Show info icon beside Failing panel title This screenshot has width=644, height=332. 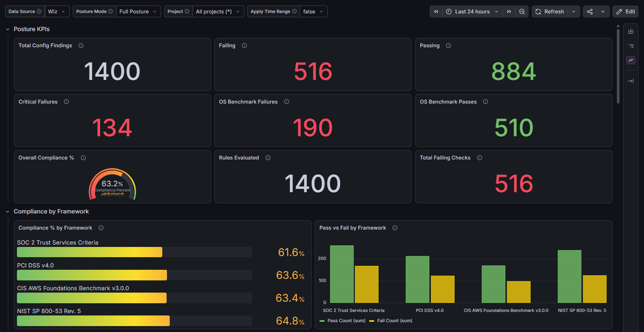[244, 46]
